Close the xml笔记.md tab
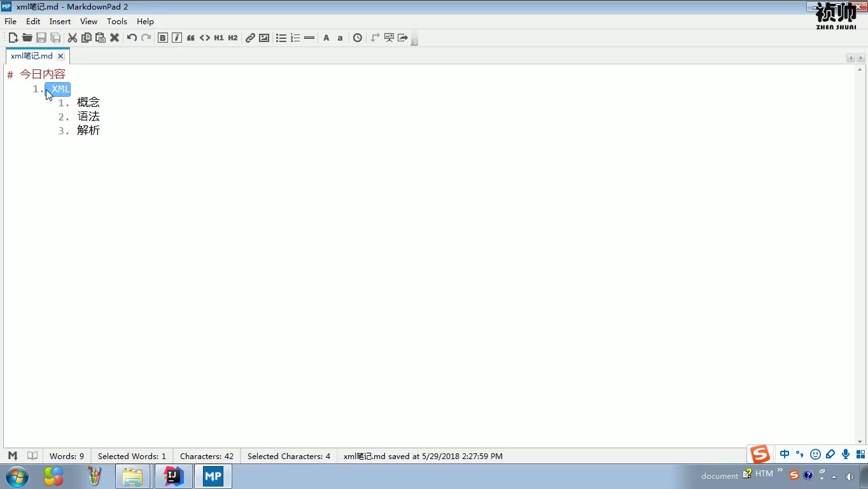 (x=60, y=56)
